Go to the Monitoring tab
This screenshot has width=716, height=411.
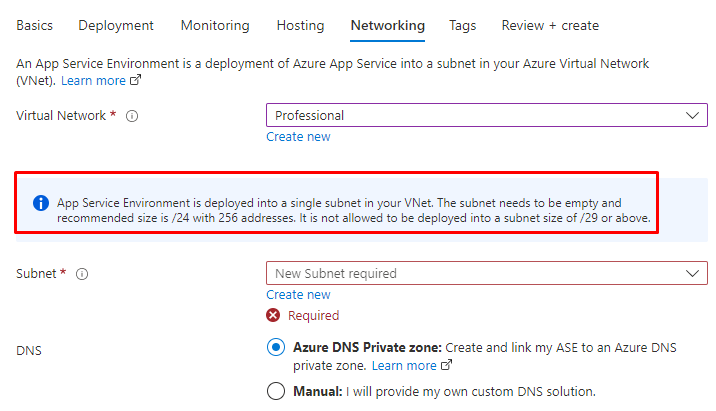click(x=213, y=25)
